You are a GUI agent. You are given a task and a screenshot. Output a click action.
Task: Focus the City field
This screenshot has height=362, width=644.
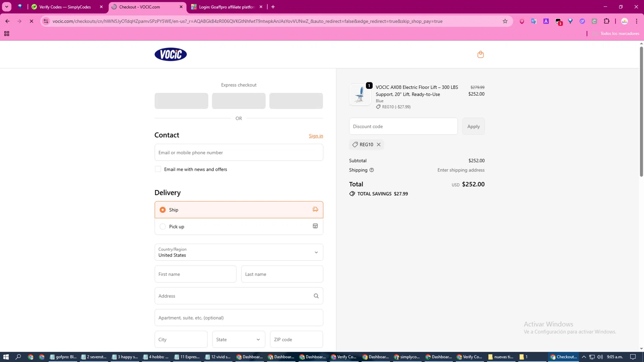pyautogui.click(x=181, y=339)
